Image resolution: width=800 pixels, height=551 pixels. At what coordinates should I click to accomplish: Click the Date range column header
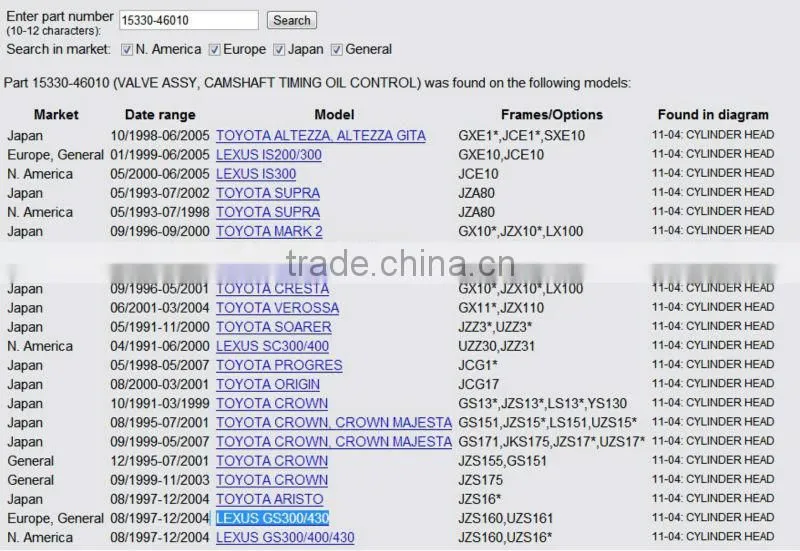[160, 115]
